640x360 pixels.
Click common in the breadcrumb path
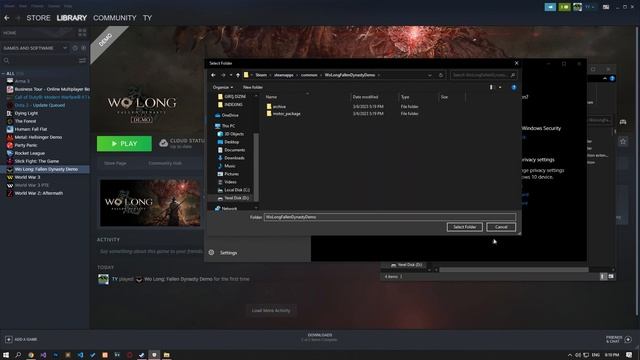(x=309, y=75)
